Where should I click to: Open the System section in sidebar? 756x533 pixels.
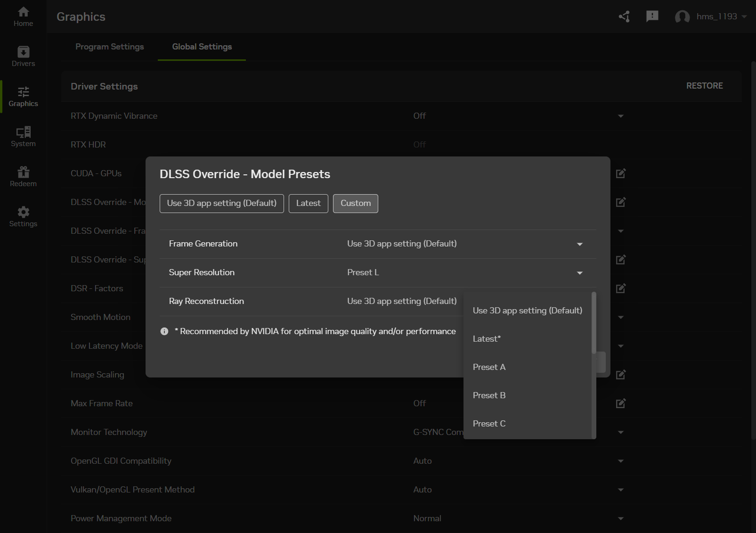23,136
